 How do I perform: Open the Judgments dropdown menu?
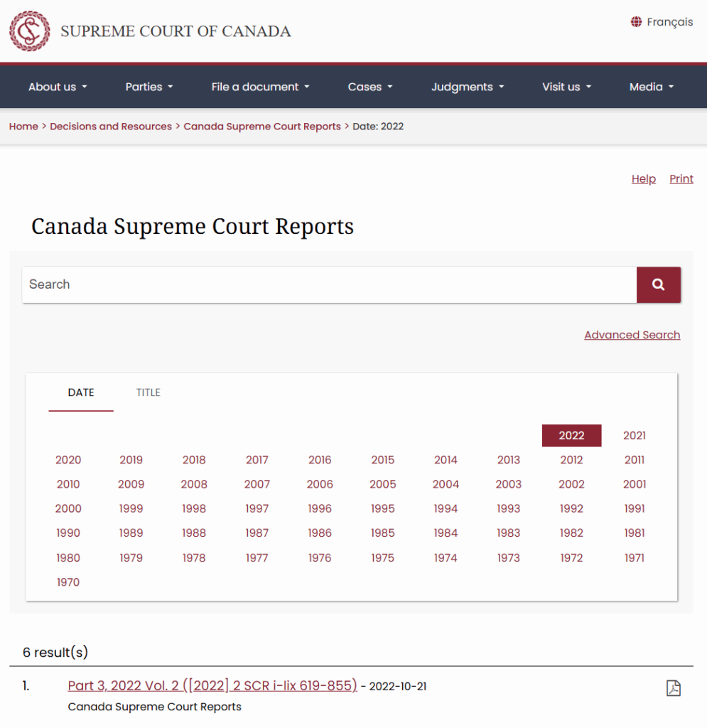(x=467, y=87)
